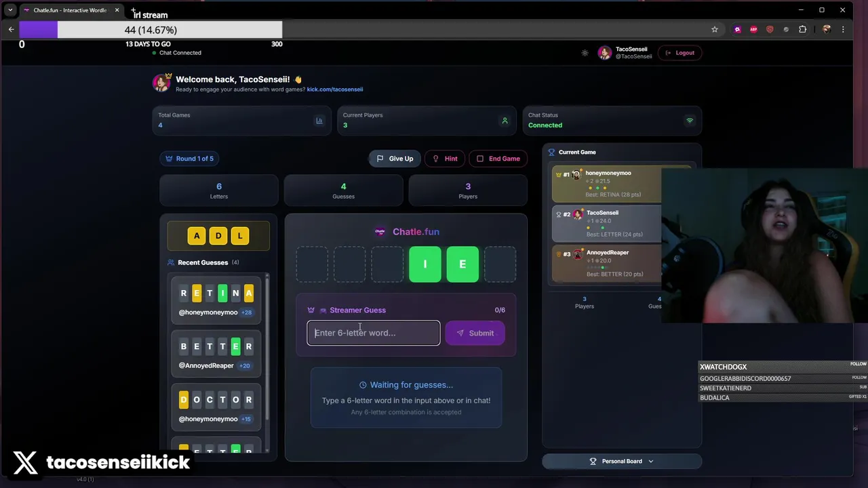This screenshot has width=868, height=488.
Task: Click the Give Up button
Action: click(x=395, y=159)
